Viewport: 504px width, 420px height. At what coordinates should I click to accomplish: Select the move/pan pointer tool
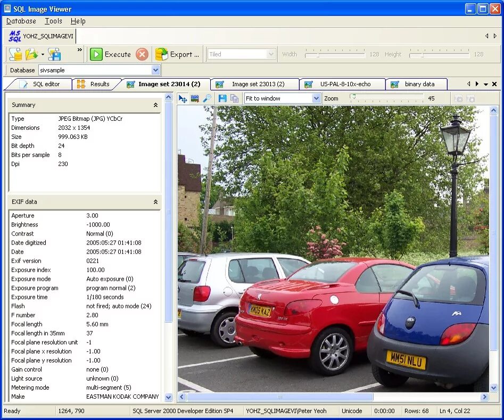(x=183, y=98)
